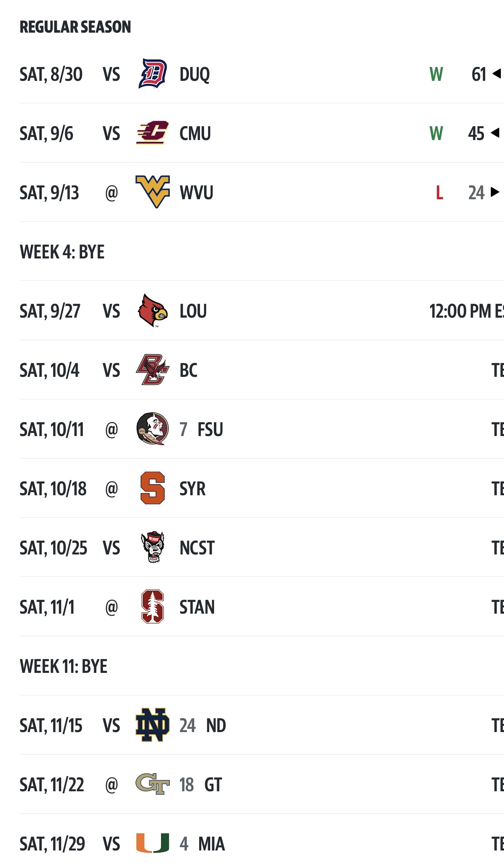
Task: Tap the Florida State Seminoles logo
Action: tap(152, 429)
